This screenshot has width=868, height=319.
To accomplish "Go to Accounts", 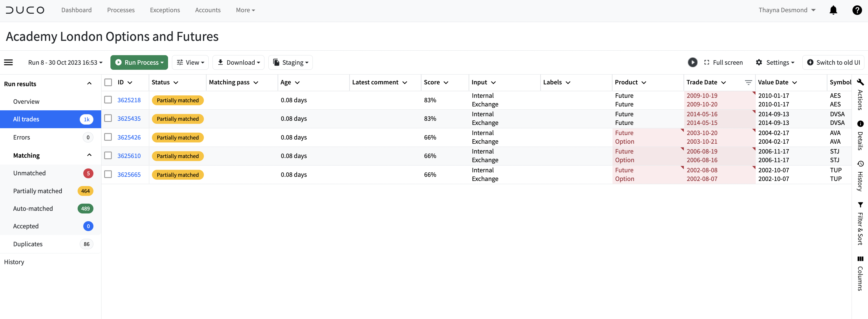I will [207, 10].
